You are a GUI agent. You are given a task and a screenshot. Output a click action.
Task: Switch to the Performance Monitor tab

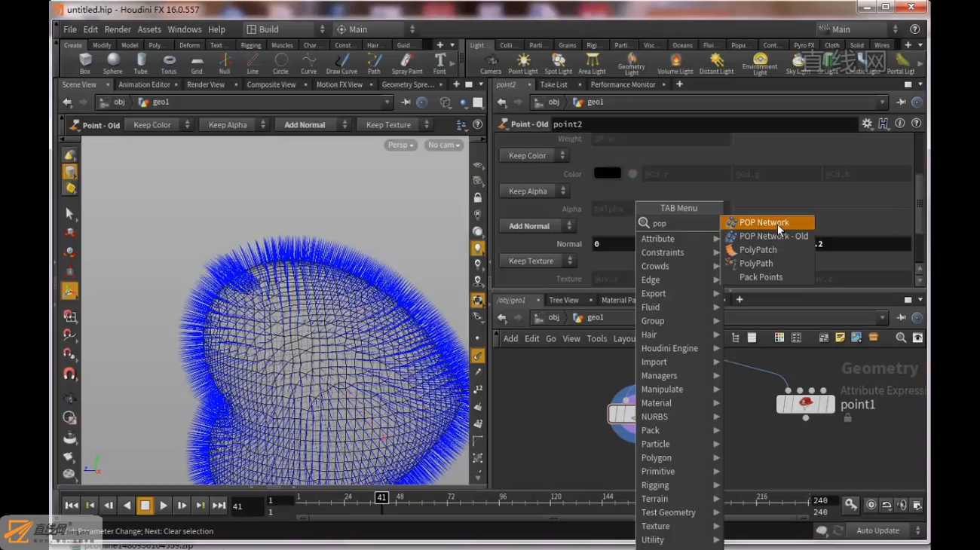pos(623,85)
